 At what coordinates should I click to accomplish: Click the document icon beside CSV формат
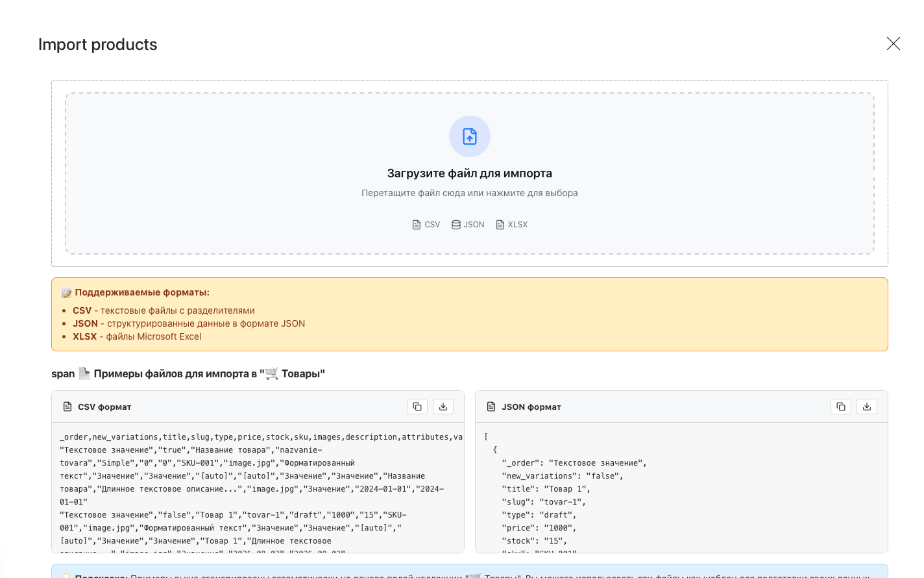67,407
